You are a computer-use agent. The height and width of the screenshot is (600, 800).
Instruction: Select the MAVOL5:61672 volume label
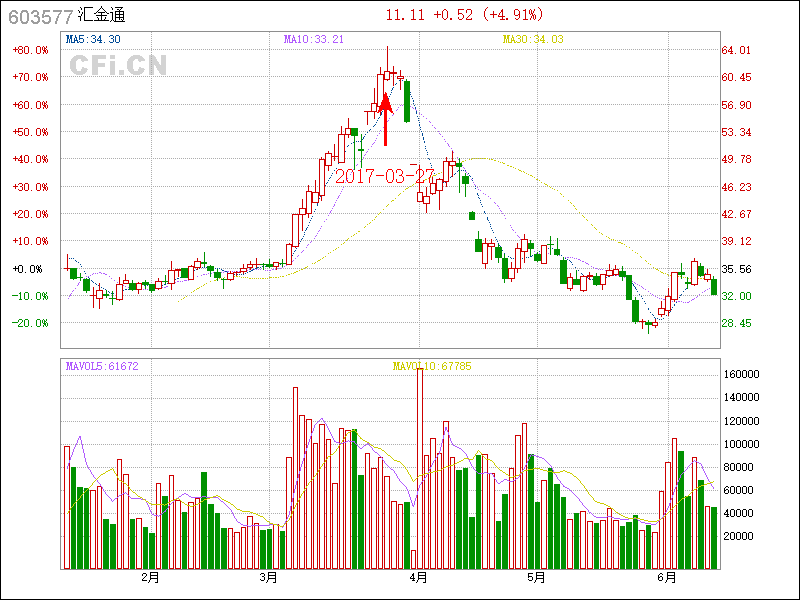click(102, 366)
